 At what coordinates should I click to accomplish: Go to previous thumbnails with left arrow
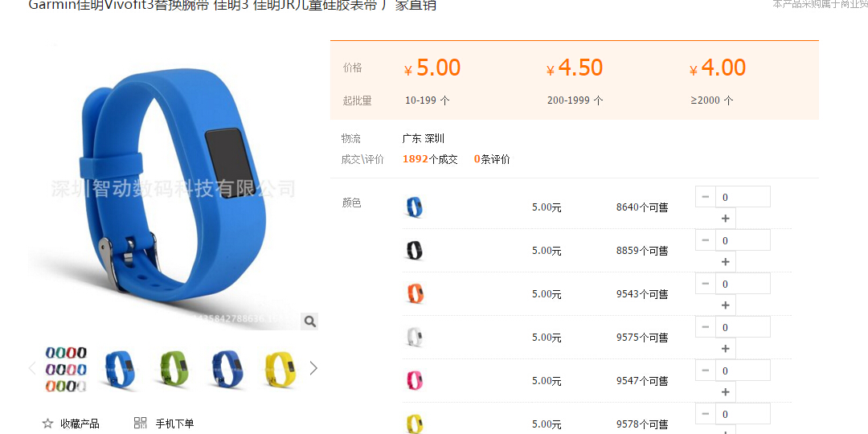(x=32, y=368)
